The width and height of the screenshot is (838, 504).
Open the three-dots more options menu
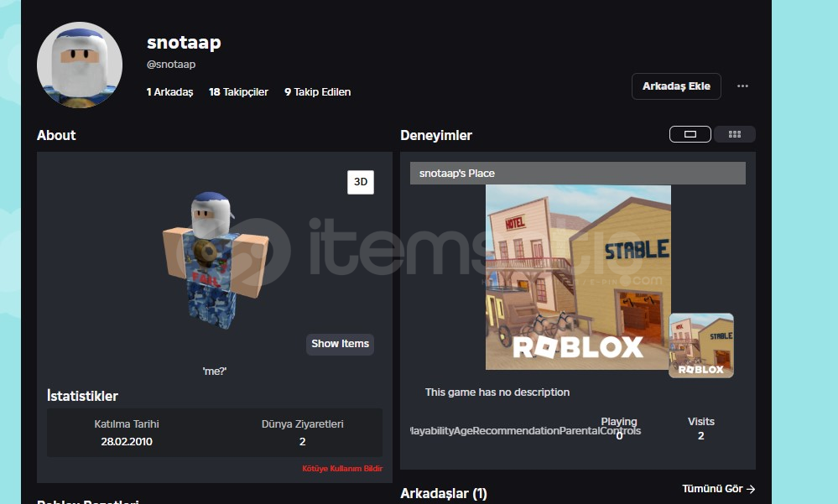coord(742,86)
